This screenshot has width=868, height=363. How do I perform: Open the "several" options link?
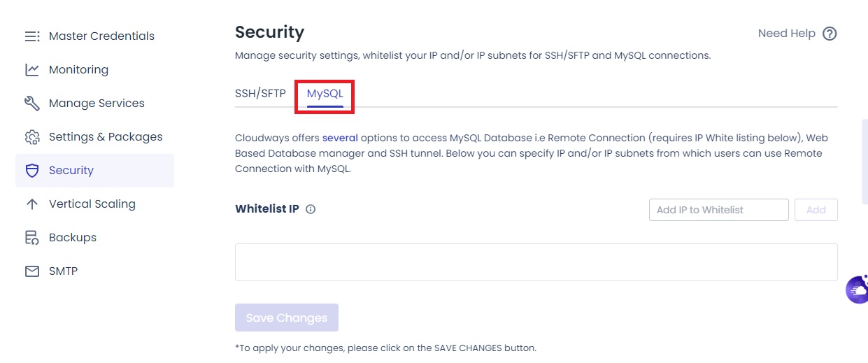[340, 138]
